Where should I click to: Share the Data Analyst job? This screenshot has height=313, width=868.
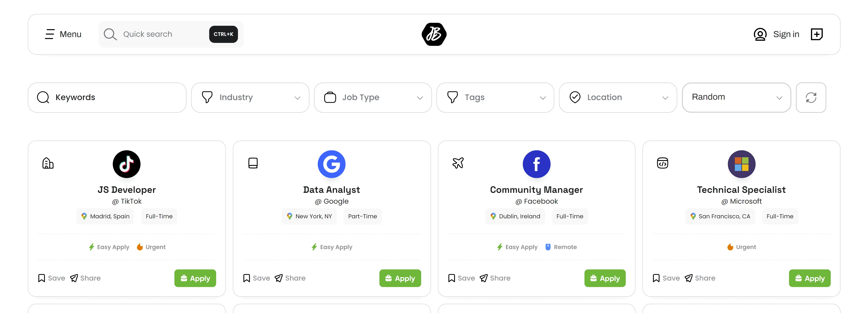click(x=290, y=278)
